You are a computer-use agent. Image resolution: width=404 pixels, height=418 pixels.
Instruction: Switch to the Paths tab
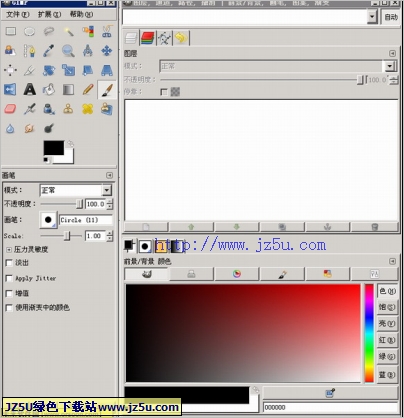click(x=164, y=38)
